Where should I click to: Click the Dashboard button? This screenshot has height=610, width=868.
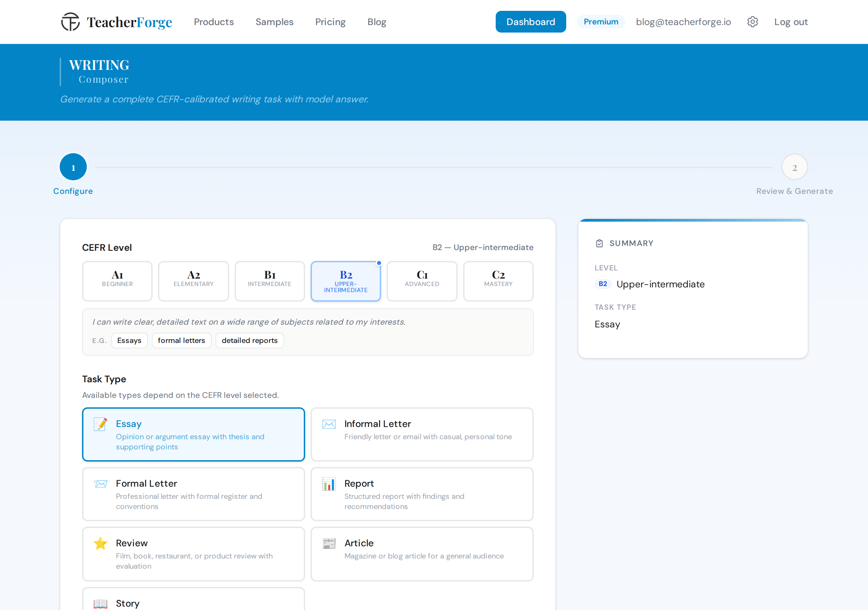tap(531, 22)
